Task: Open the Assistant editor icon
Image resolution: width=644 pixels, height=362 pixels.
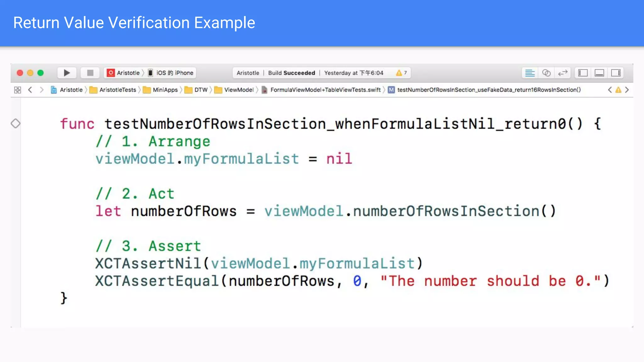Action: (546, 73)
